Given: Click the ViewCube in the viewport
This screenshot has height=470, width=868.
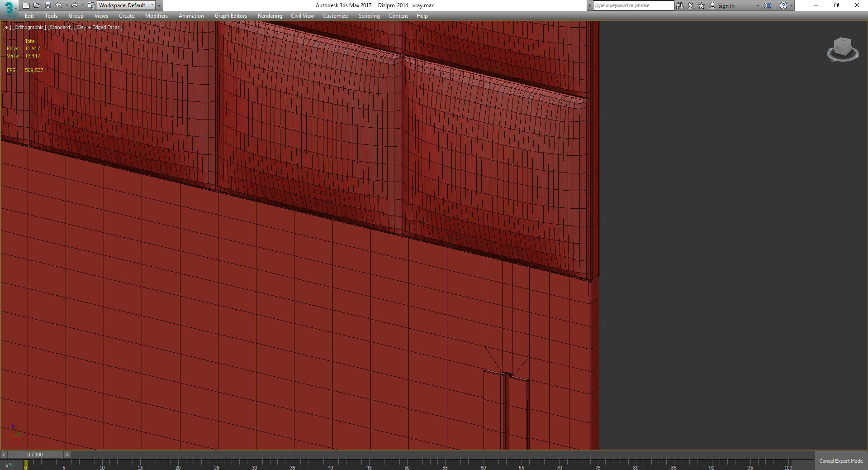Looking at the screenshot, I should coord(843,49).
